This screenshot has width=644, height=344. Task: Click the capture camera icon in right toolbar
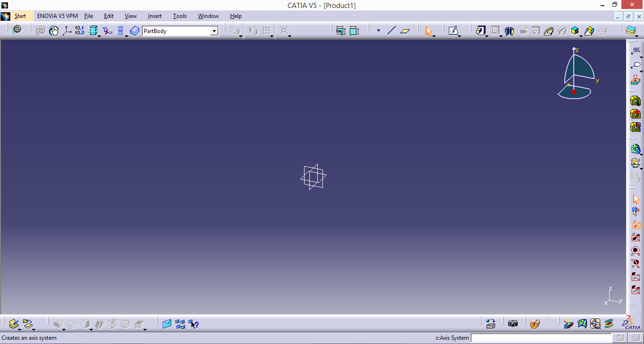pos(636,225)
